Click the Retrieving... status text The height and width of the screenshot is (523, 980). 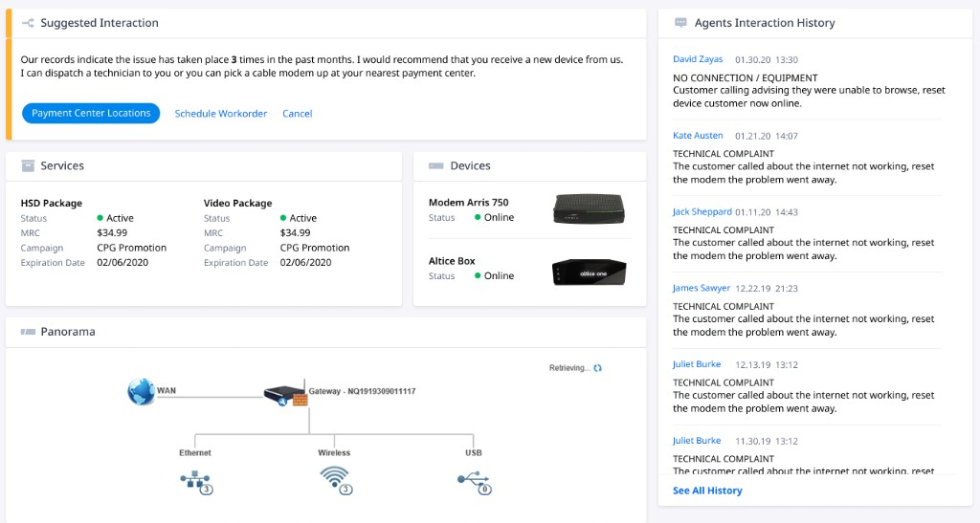point(569,368)
